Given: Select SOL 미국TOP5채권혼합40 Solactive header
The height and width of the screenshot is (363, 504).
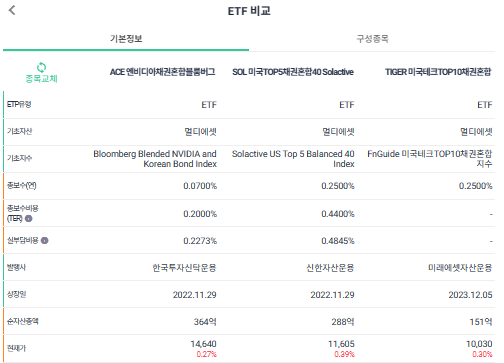Looking at the screenshot, I should [x=293, y=72].
